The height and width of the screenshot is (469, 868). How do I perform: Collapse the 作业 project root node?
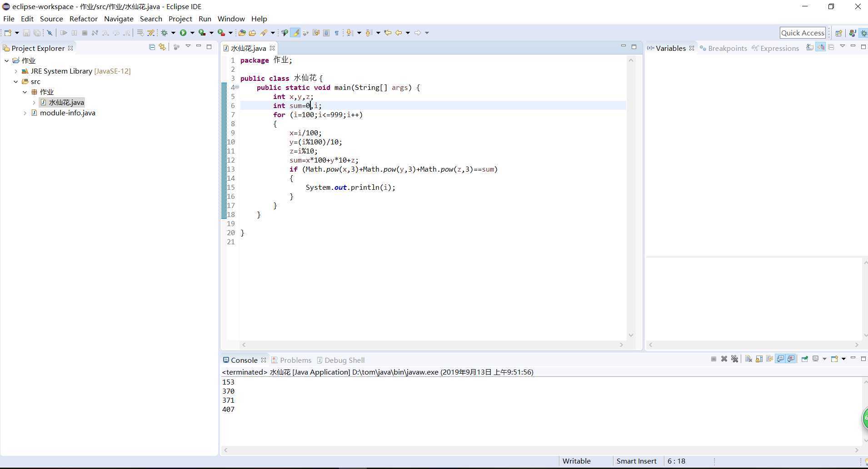click(7, 61)
